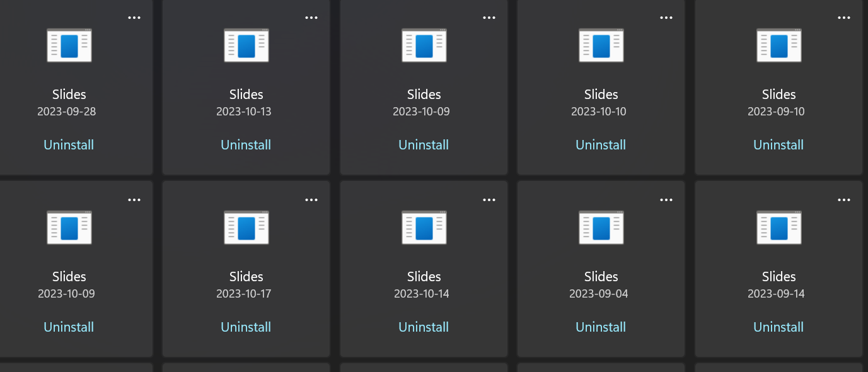
Task: Click the Slides app icon dated 2023-09-04
Action: tap(601, 228)
